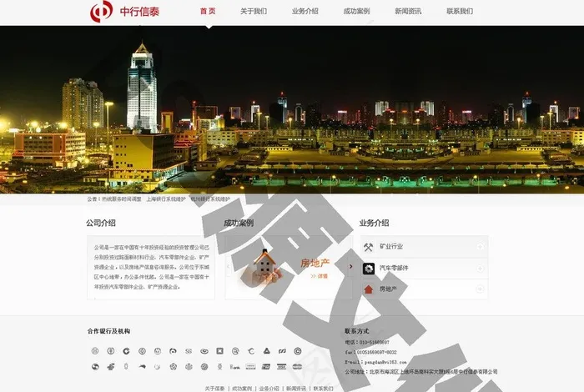Click the first bank logo in the bottom partner row

(95, 366)
